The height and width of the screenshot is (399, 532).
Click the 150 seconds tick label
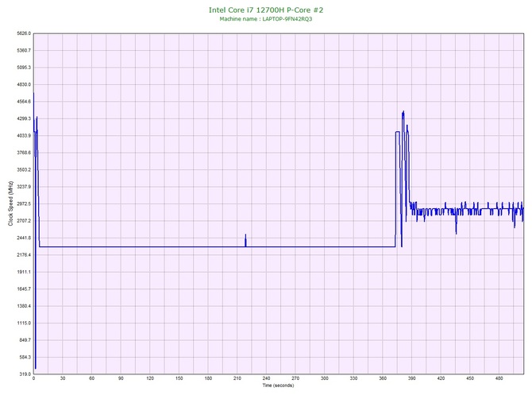pos(179,378)
